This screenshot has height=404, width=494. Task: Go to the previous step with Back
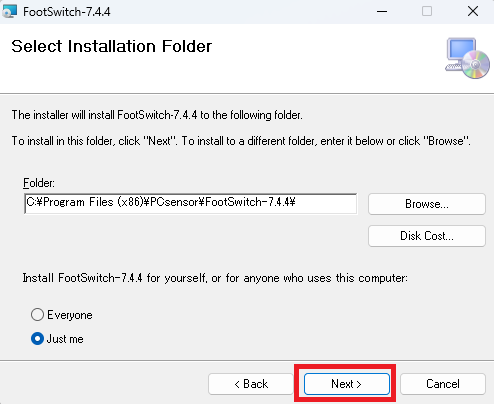251,384
